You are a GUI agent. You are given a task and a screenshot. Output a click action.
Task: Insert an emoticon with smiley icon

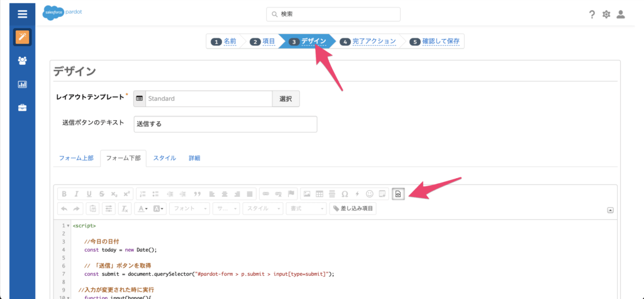[370, 194]
